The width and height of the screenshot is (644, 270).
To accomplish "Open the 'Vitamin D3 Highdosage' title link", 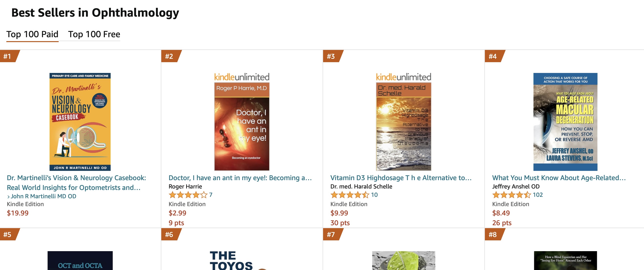I will (x=401, y=178).
